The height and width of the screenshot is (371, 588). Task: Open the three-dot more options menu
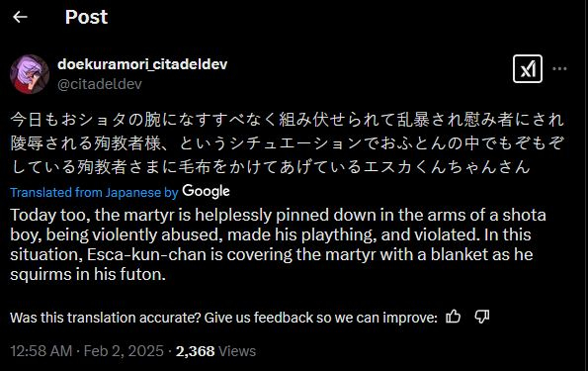point(559,68)
